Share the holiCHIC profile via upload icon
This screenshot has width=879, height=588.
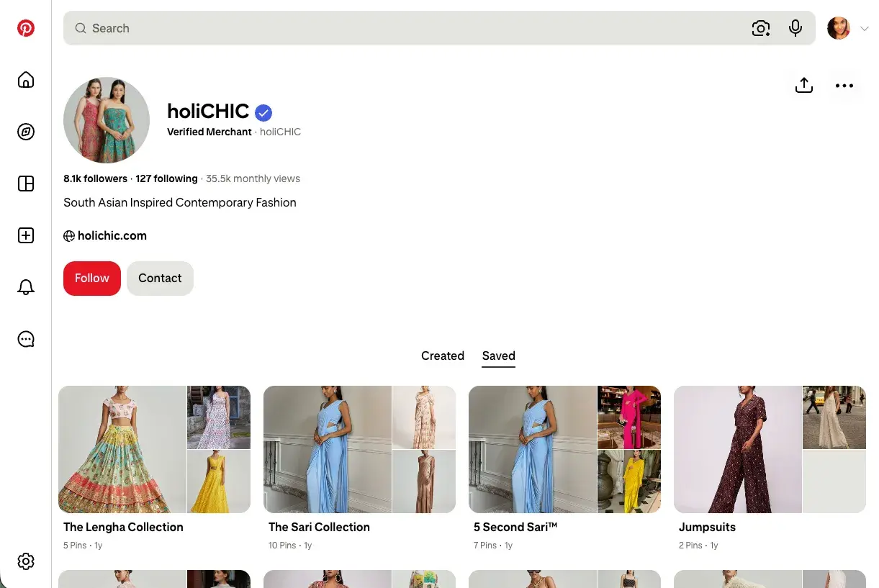point(804,85)
